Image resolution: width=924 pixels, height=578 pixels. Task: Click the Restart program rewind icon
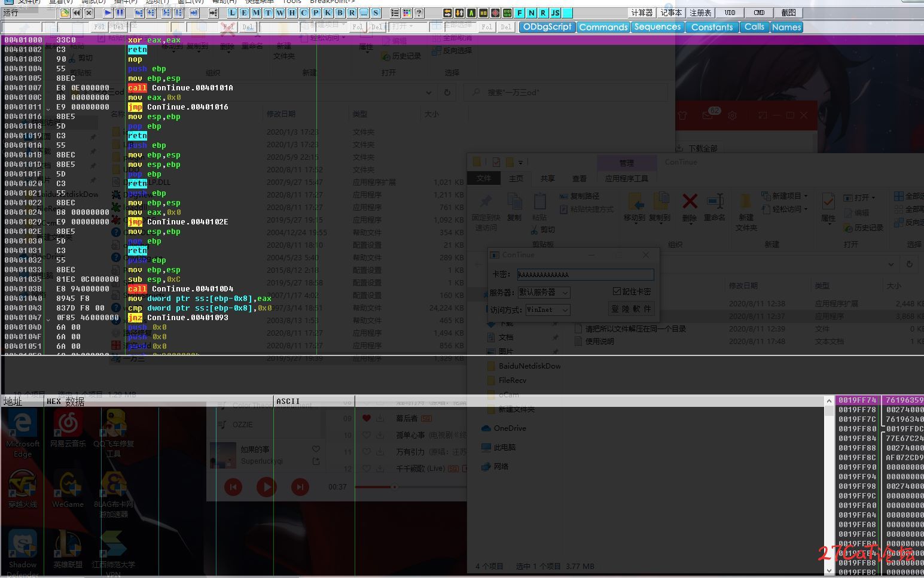77,13
